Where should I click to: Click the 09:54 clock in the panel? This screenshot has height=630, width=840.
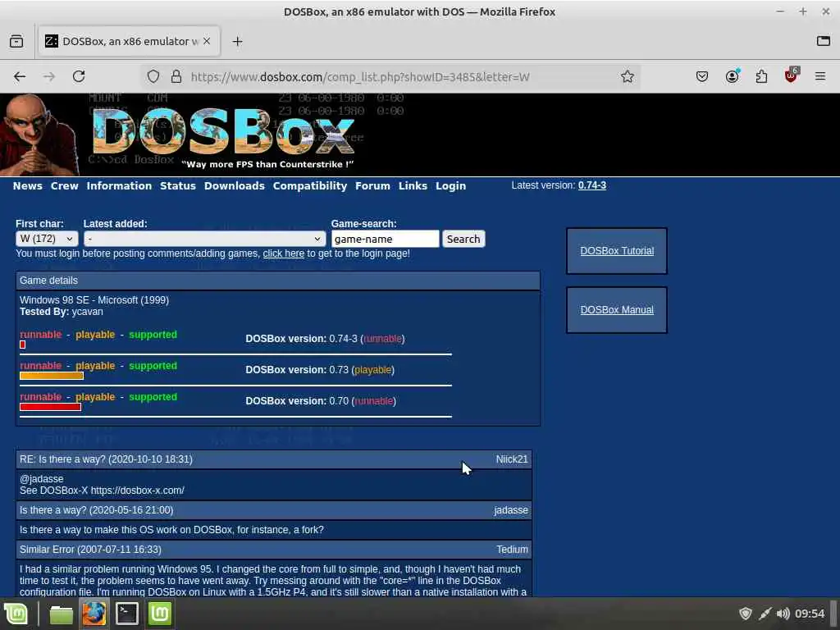pyautogui.click(x=810, y=614)
